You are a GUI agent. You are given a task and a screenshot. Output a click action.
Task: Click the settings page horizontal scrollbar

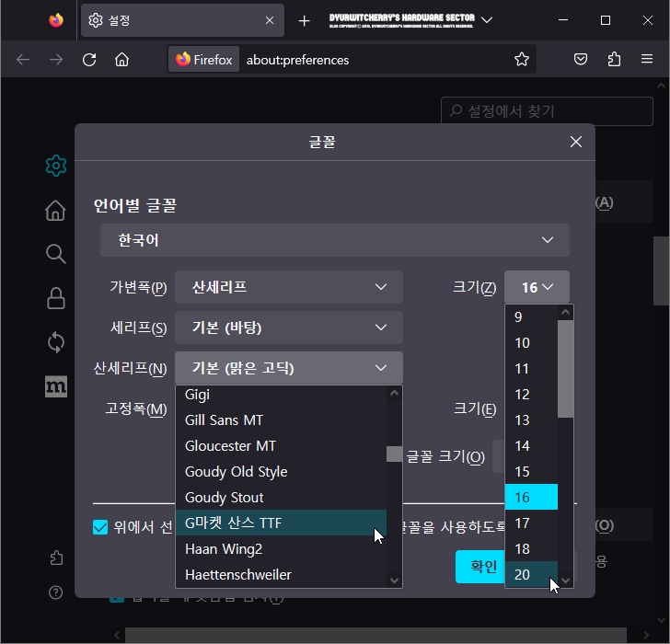[x=376, y=635]
